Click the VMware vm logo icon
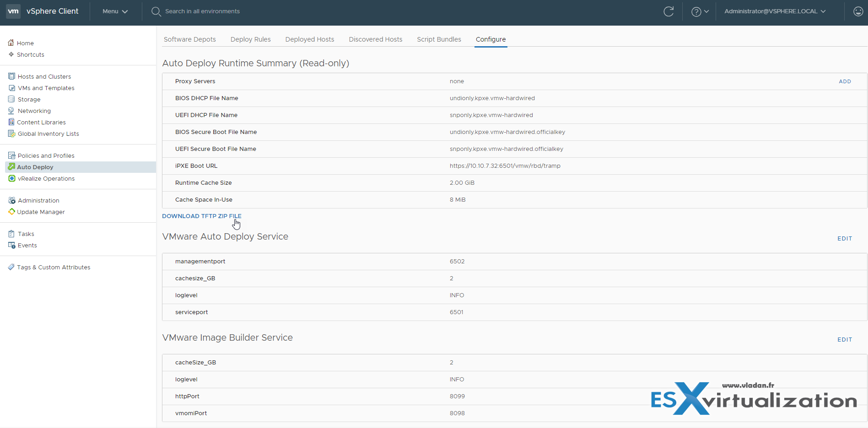Screen dimensions: 868x428 click(x=13, y=11)
